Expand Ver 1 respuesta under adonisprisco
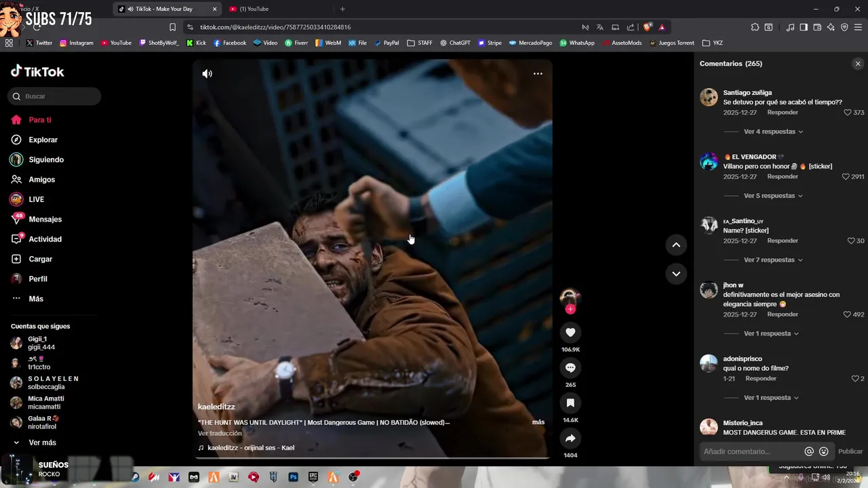The image size is (868, 488). click(x=771, y=398)
